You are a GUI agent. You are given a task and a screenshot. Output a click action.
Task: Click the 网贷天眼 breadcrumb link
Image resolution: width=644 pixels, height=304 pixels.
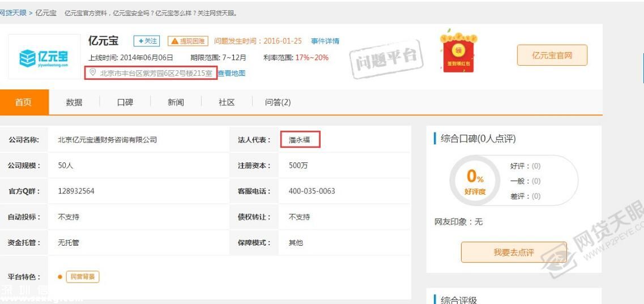click(13, 12)
